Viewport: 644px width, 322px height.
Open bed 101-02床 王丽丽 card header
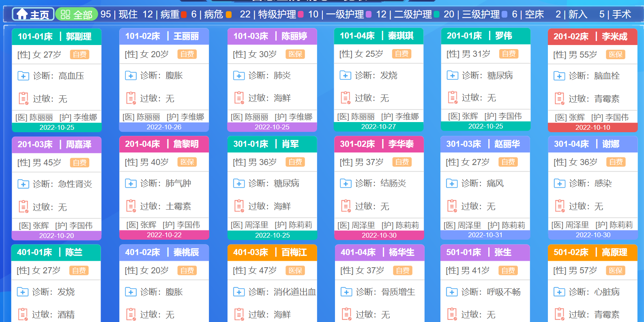[164, 36]
